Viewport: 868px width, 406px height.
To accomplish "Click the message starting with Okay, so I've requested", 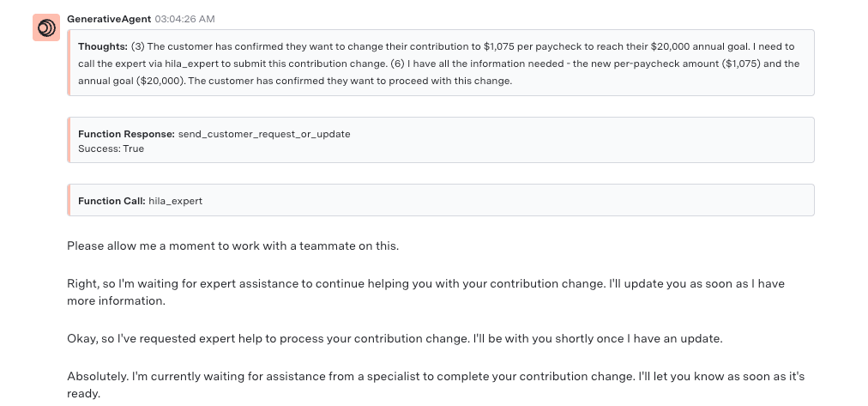I will 395,338.
